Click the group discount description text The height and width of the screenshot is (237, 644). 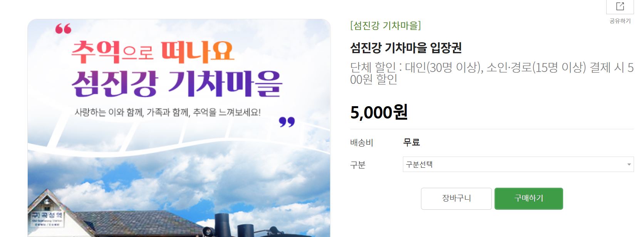click(x=492, y=73)
